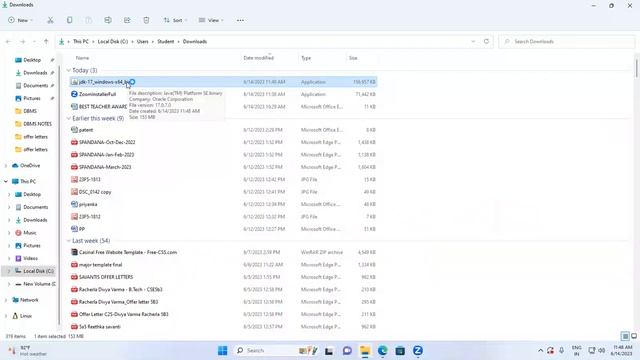Screen dimensions: 640x360
Task: Open Microsoft Store from taskbar
Action: (x=400, y=351)
